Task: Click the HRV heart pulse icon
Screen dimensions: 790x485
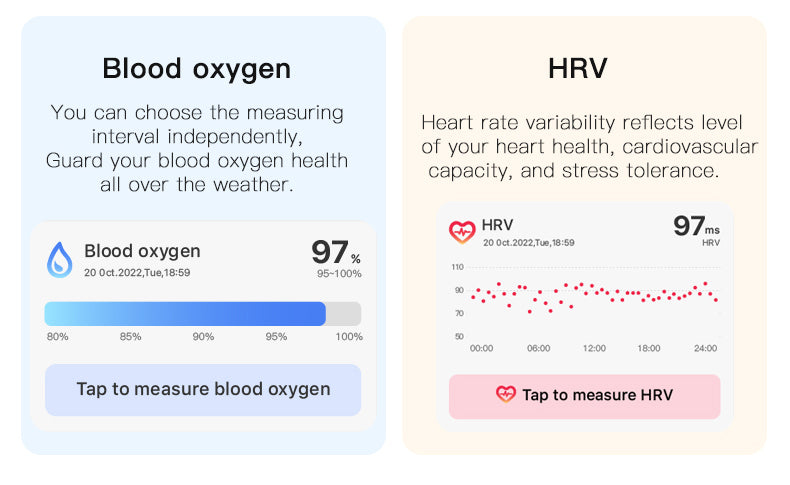Action: (x=462, y=232)
